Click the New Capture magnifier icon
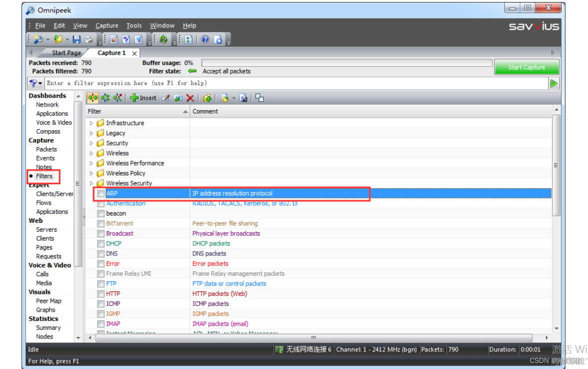This screenshot has width=588, height=369. coord(38,39)
